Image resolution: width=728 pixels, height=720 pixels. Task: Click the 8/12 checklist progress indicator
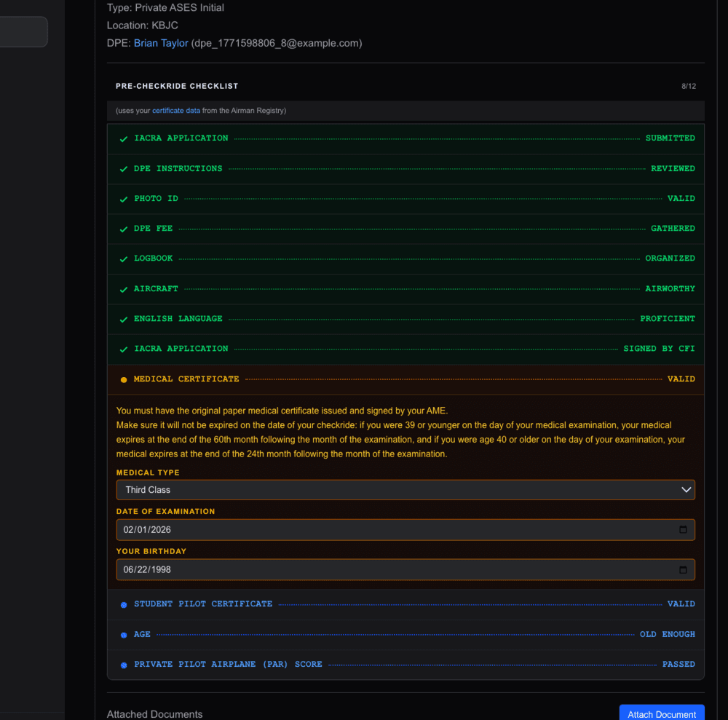(x=688, y=86)
